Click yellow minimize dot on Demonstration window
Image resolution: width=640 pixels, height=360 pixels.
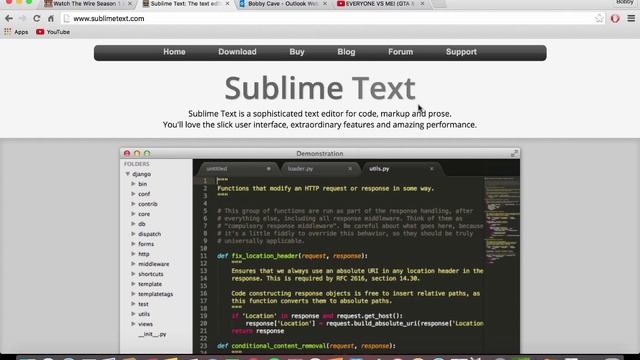coord(137,153)
